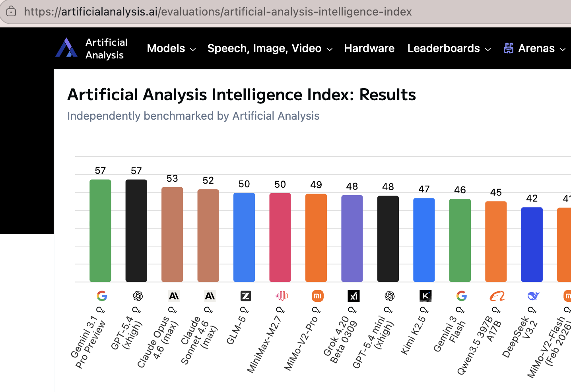The width and height of the screenshot is (571, 392).
Task: Open the Arenas menu
Action: click(x=535, y=49)
